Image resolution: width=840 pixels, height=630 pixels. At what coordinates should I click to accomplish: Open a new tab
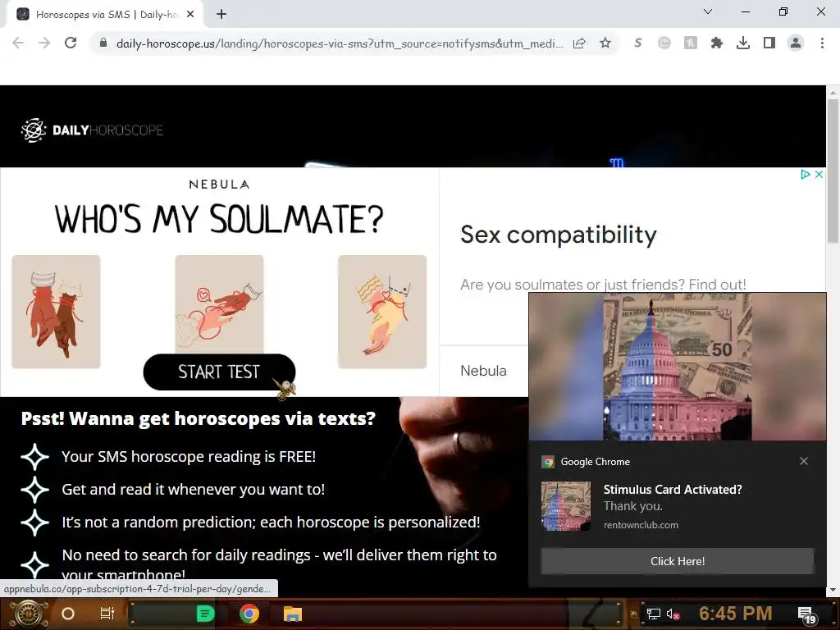(221, 14)
